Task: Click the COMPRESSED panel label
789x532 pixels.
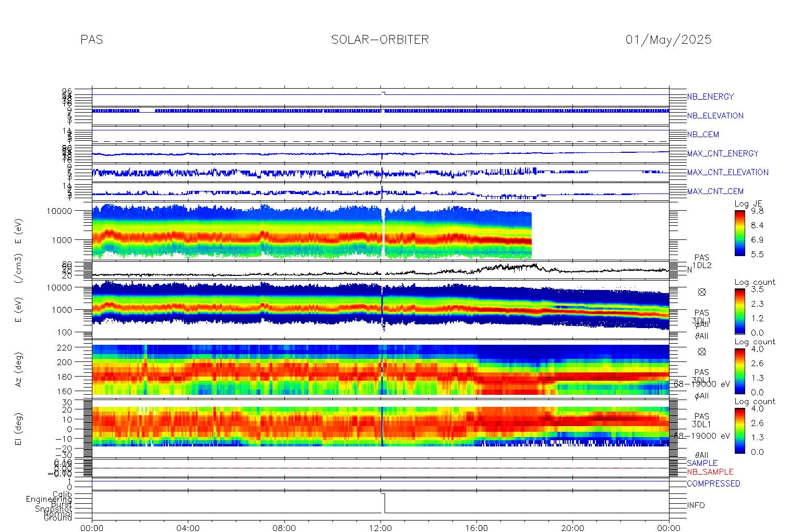Action: point(713,484)
